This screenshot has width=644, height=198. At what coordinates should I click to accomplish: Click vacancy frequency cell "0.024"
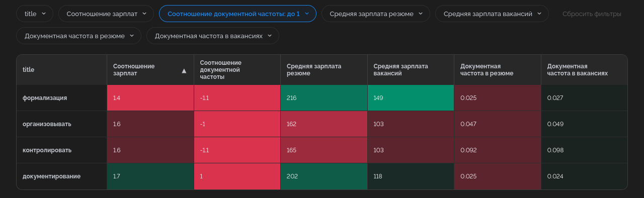tap(584, 176)
